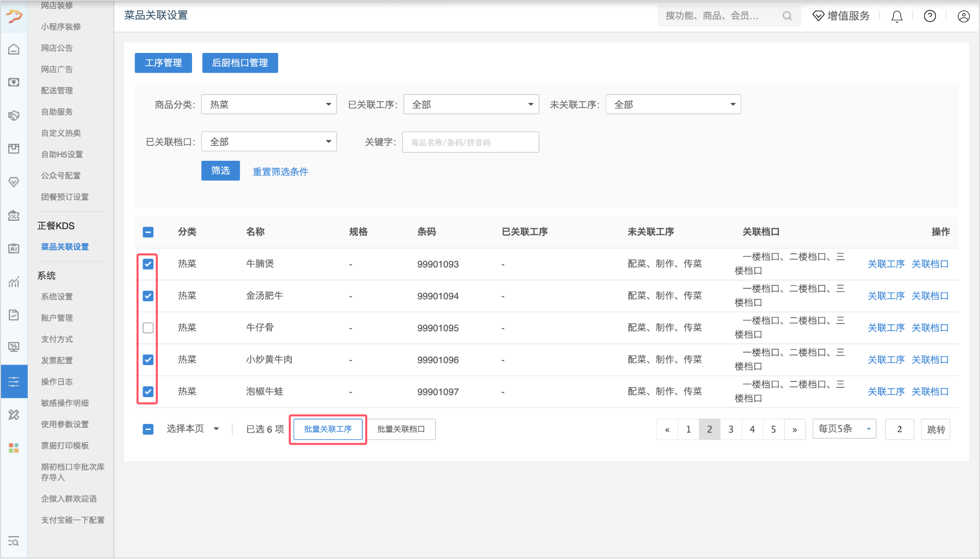
Task: Open 网店公告 in the side menu
Action: [x=57, y=48]
